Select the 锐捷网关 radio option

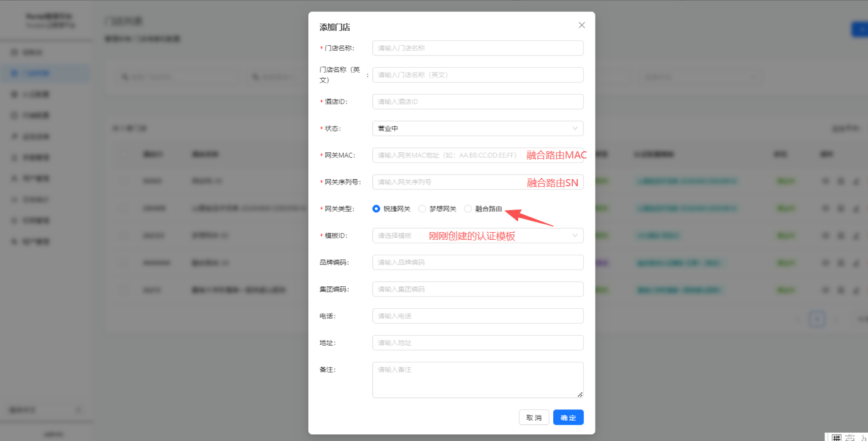click(391, 209)
